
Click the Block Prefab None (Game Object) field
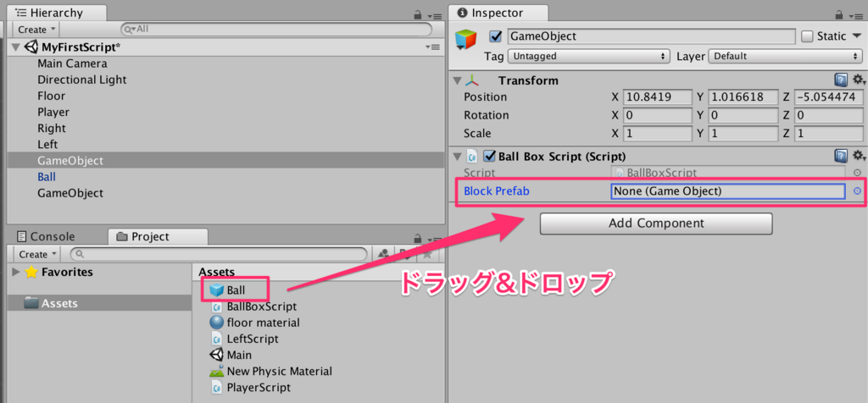point(728,191)
